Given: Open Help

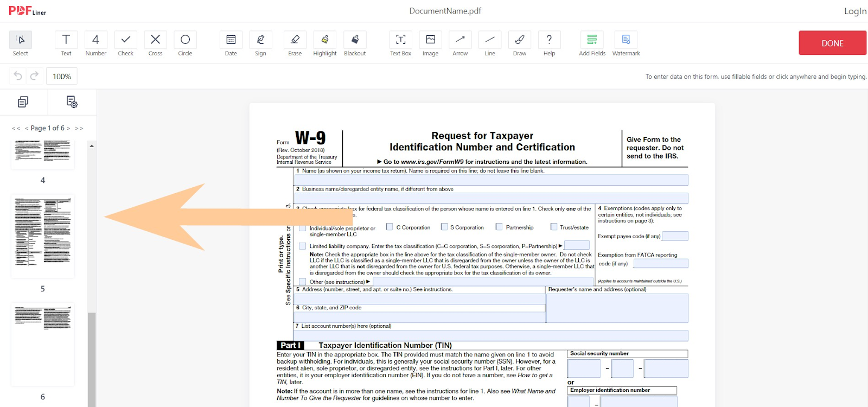Looking at the screenshot, I should coord(549,43).
